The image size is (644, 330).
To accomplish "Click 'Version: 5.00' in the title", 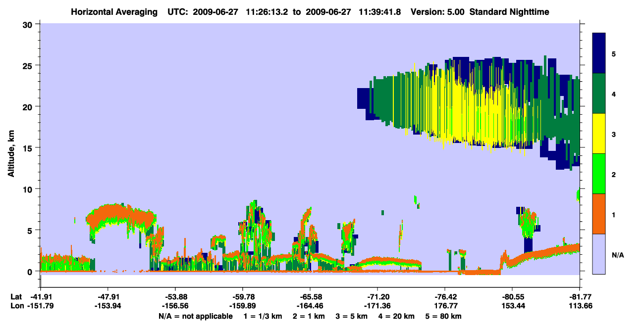I will [x=436, y=11].
